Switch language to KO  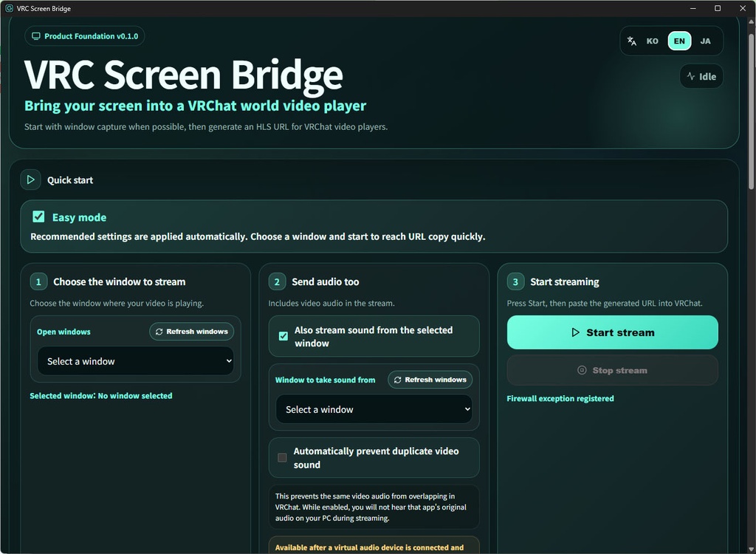click(653, 41)
